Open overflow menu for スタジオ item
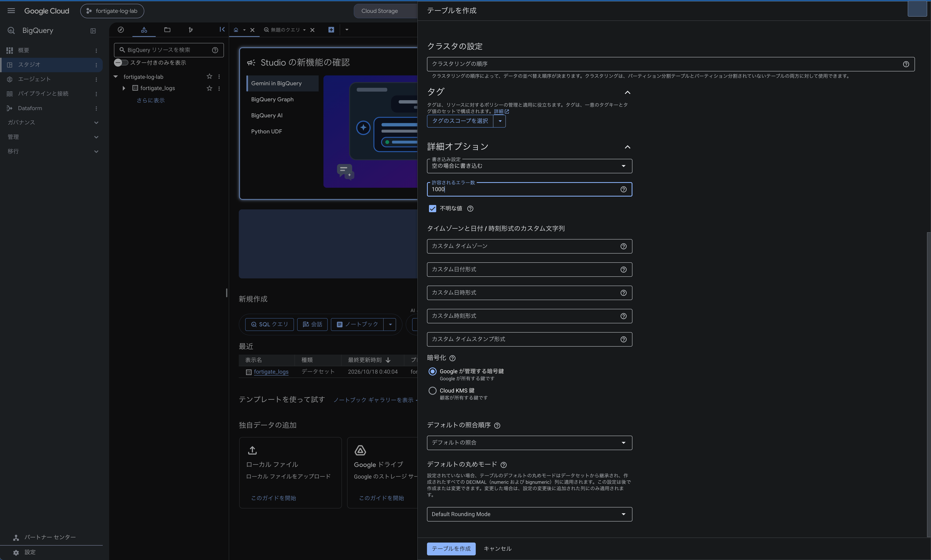 pos(96,65)
